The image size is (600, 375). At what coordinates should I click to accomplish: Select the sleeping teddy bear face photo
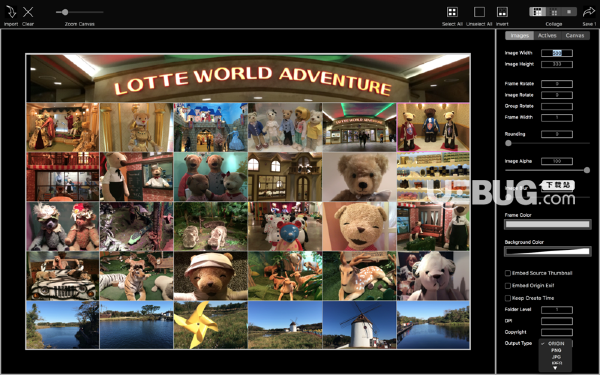point(359,226)
